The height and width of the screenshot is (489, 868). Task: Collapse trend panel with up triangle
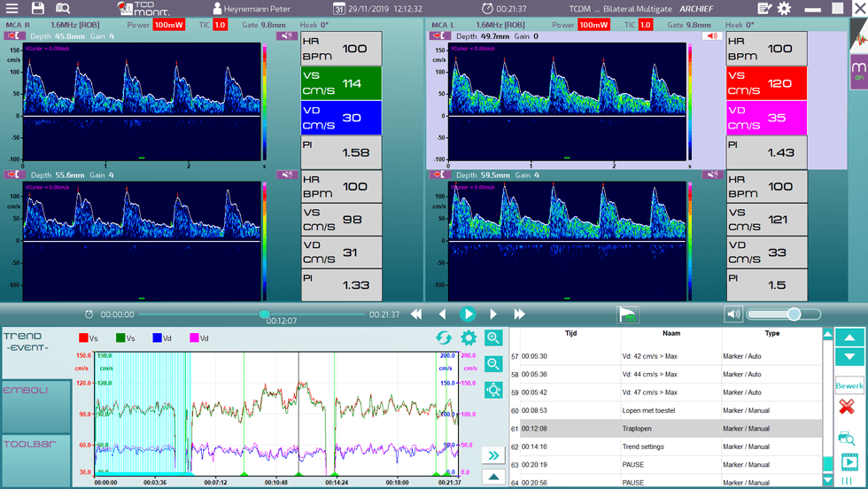[493, 477]
